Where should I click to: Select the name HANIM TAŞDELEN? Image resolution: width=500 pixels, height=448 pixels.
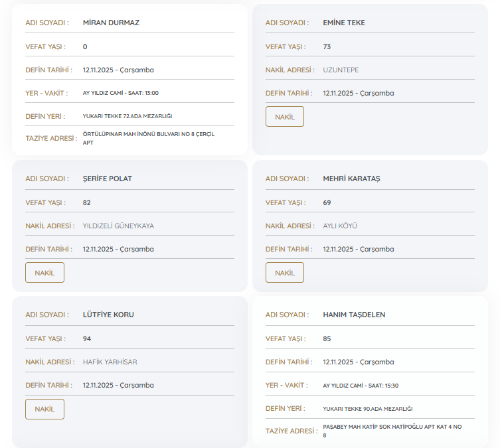point(354,315)
